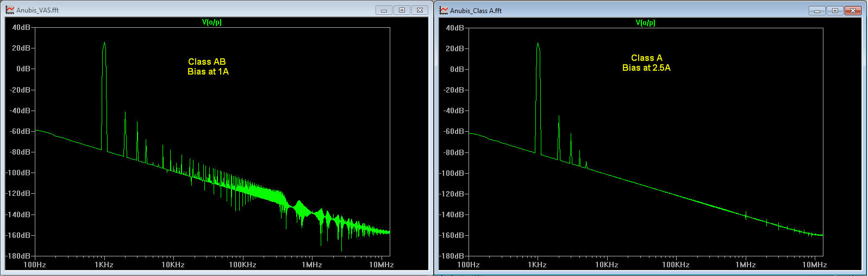
Task: Click the 20dB axis label in the Class A plot
Action: pos(455,48)
